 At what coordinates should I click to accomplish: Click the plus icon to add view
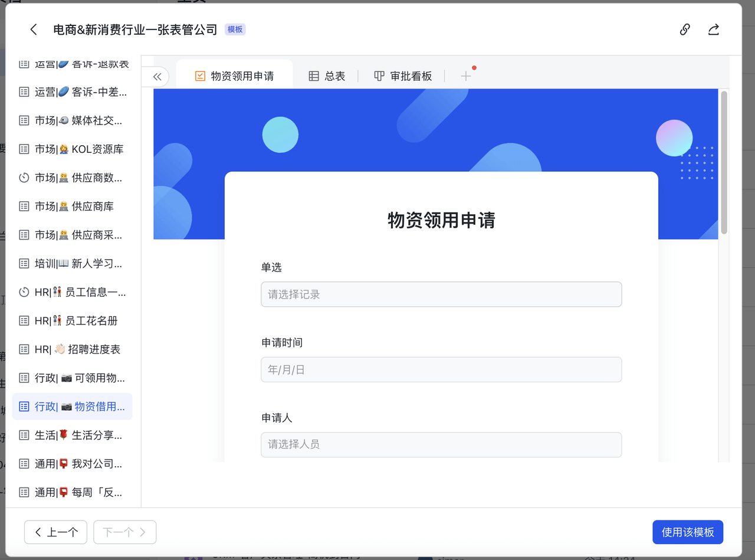pyautogui.click(x=466, y=76)
